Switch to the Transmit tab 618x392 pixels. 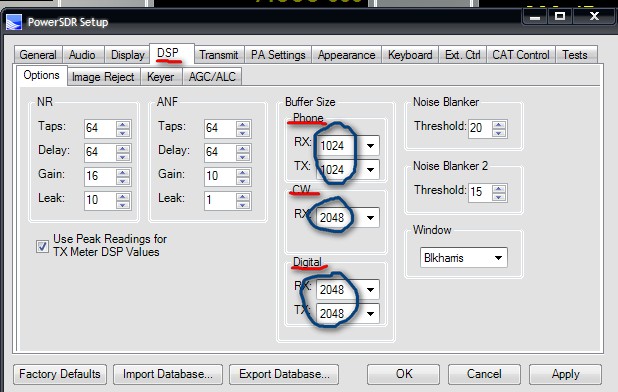pyautogui.click(x=219, y=55)
